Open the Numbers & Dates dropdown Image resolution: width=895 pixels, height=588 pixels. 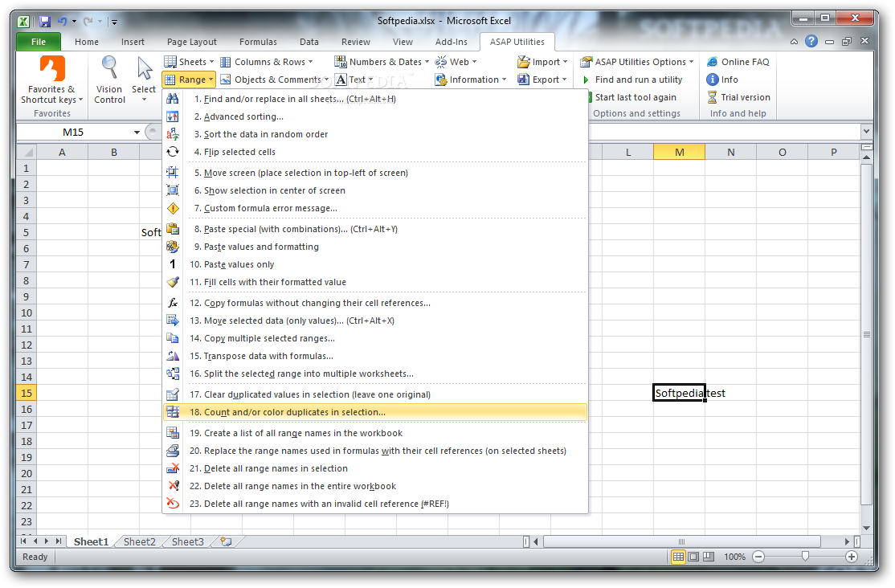pyautogui.click(x=382, y=62)
